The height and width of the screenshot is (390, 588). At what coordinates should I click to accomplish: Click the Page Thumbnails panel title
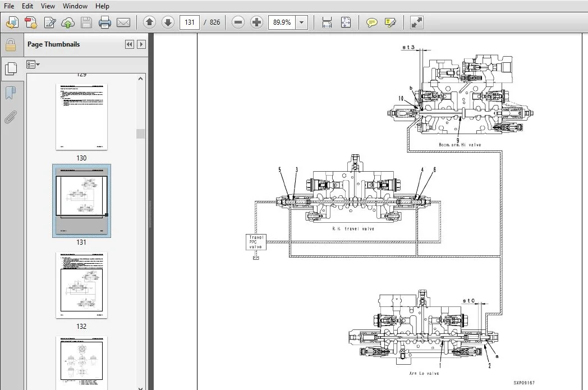click(54, 44)
